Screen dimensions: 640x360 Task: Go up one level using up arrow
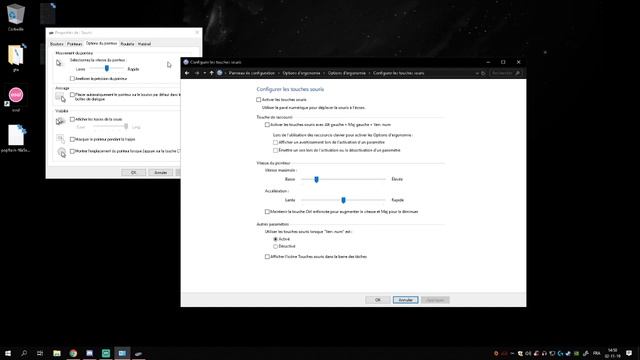pos(211,73)
